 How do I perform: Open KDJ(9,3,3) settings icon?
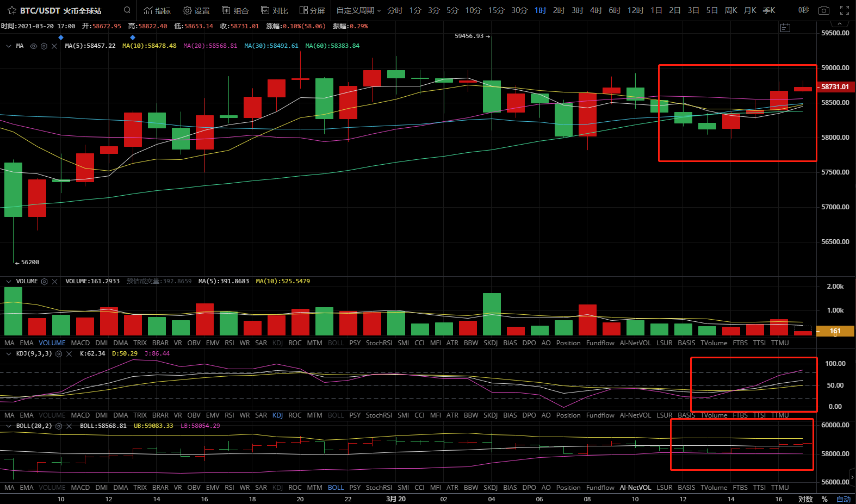click(59, 354)
